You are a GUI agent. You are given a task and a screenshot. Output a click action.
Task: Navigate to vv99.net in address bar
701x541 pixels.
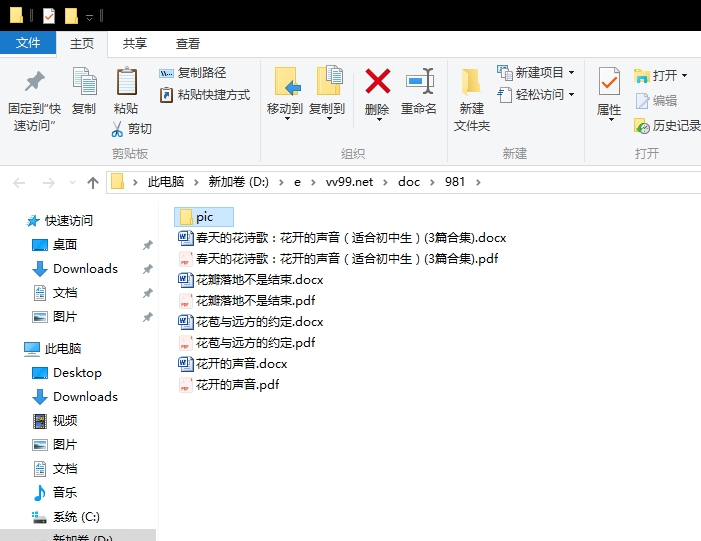(x=349, y=182)
